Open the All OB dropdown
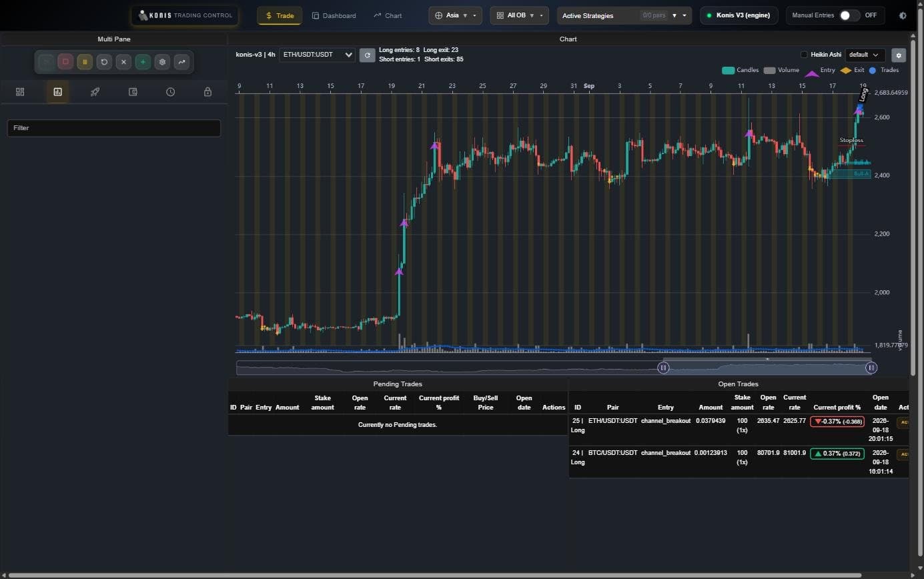924x579 pixels. pos(519,15)
